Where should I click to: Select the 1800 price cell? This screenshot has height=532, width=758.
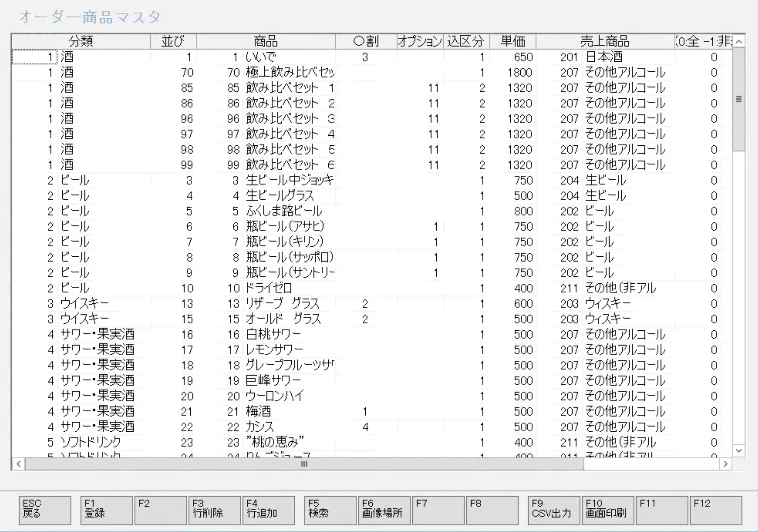click(x=519, y=73)
